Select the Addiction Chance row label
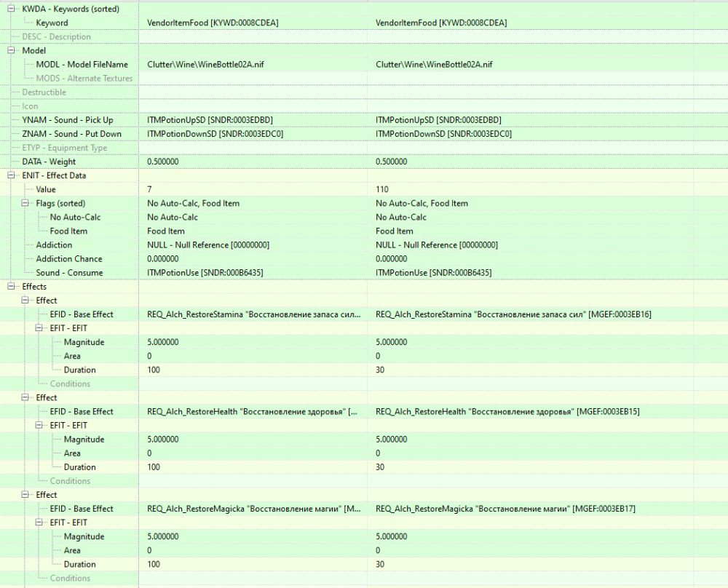The width and height of the screenshot is (728, 588). pyautogui.click(x=69, y=259)
